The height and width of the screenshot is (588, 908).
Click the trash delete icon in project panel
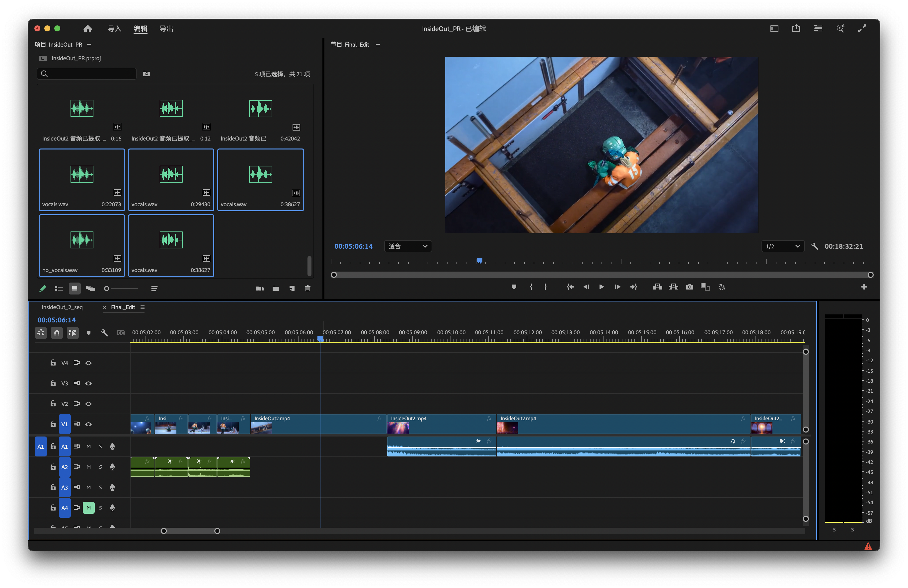click(x=308, y=289)
